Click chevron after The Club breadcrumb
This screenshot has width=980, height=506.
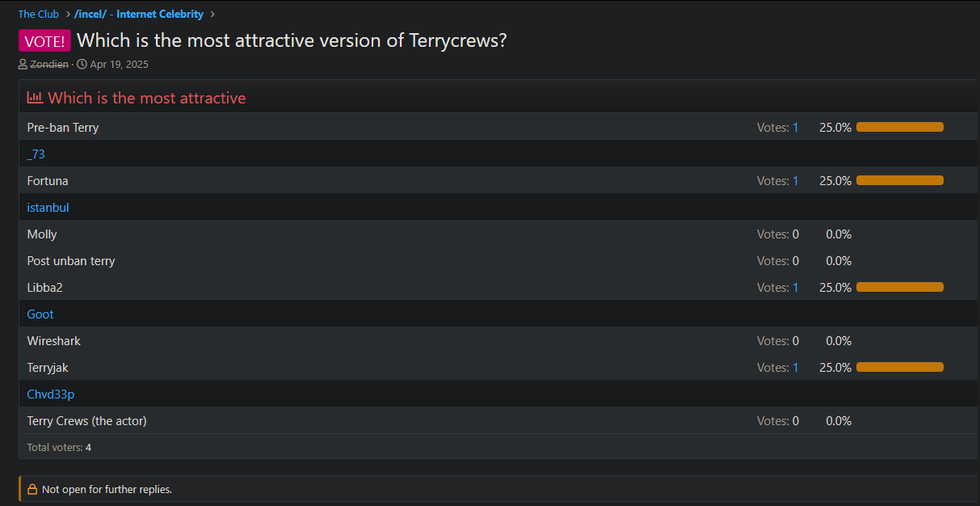(x=68, y=15)
